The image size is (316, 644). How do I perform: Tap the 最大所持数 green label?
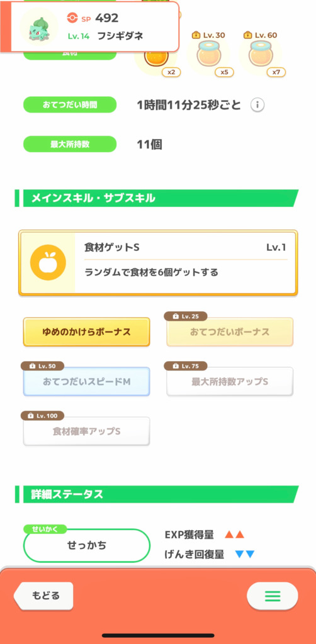point(70,144)
